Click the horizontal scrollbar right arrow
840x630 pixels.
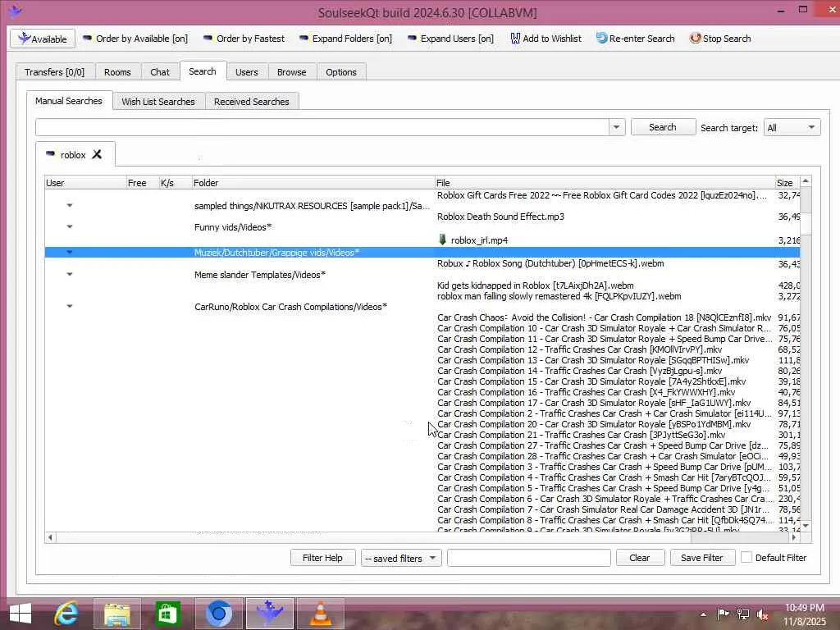pyautogui.click(x=794, y=536)
